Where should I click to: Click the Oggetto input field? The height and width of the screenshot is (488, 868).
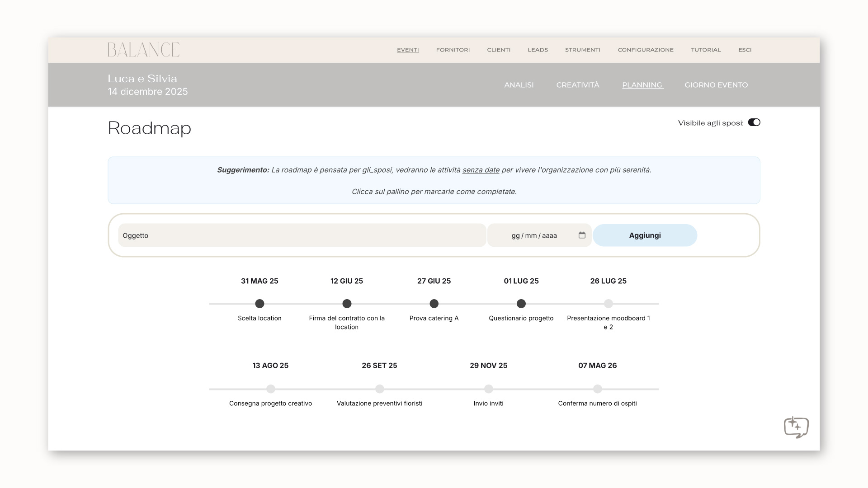tap(302, 235)
